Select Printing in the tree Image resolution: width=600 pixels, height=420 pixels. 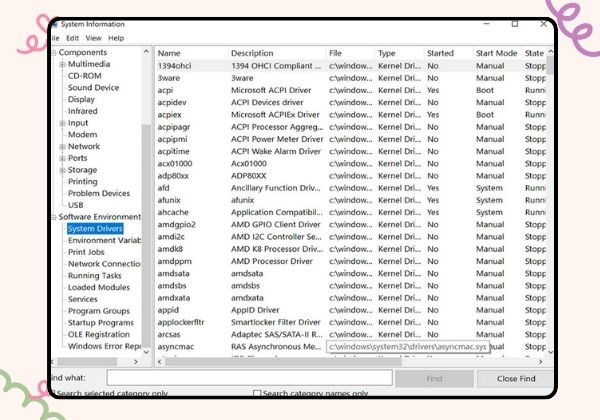pyautogui.click(x=83, y=182)
